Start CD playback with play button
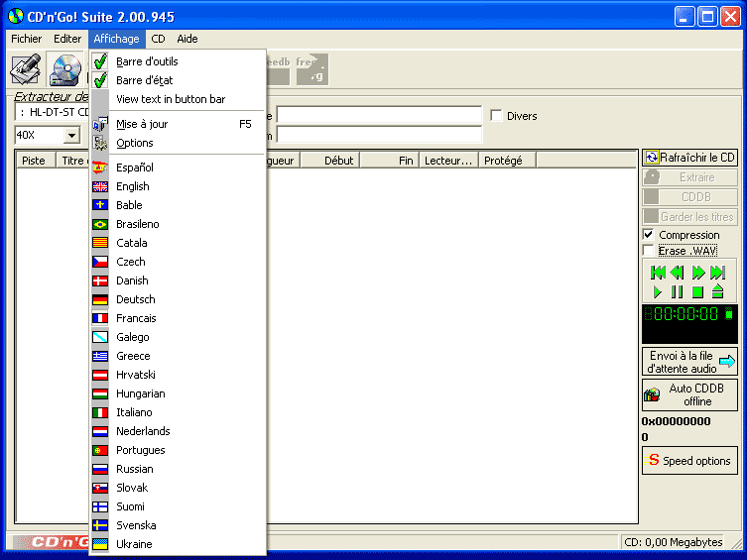The image size is (747, 560). [x=658, y=291]
